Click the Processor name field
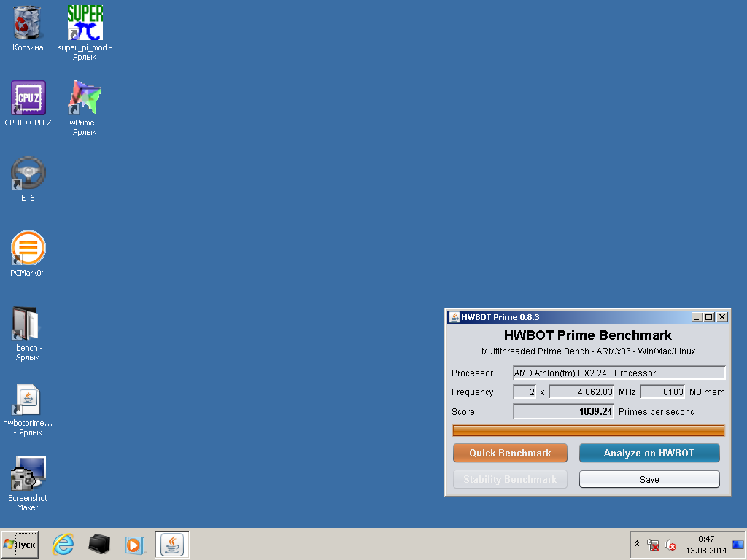747x560 pixels. pyautogui.click(x=619, y=373)
